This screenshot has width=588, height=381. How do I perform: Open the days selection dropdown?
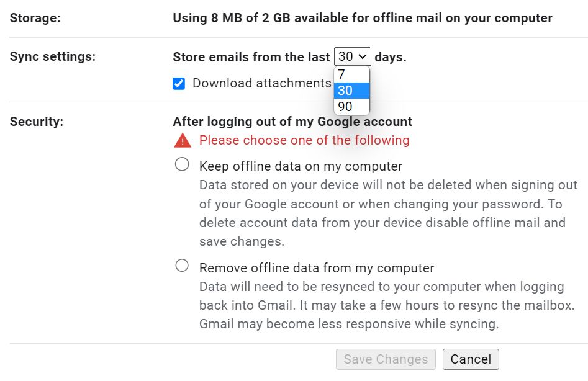click(351, 56)
